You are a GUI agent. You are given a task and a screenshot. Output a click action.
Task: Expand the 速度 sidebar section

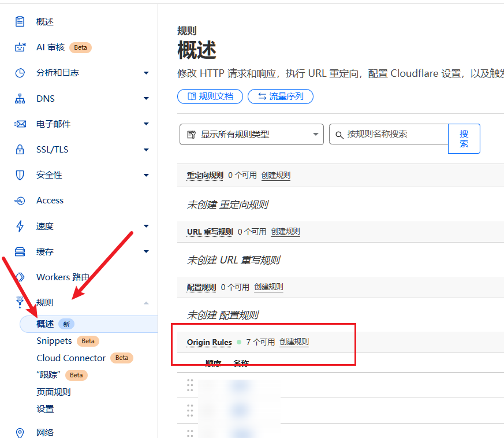146,227
